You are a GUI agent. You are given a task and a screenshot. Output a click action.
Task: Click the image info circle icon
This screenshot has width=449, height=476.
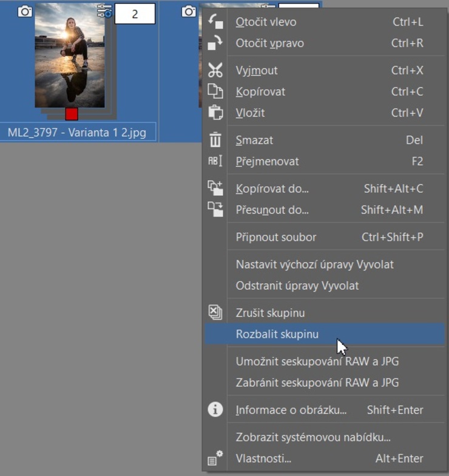[215, 410]
